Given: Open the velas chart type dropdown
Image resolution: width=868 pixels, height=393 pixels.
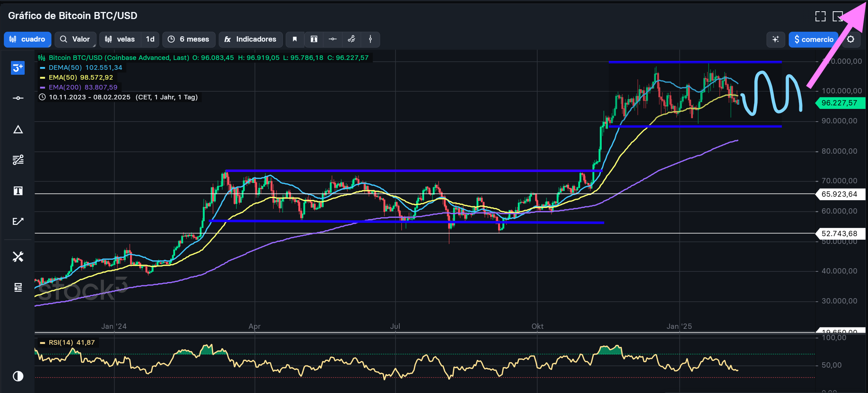Looking at the screenshot, I should (120, 39).
